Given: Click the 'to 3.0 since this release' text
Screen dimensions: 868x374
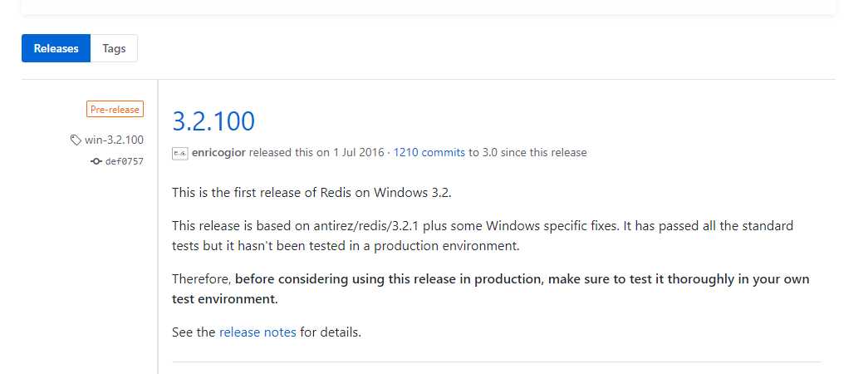Looking at the screenshot, I should 527,153.
